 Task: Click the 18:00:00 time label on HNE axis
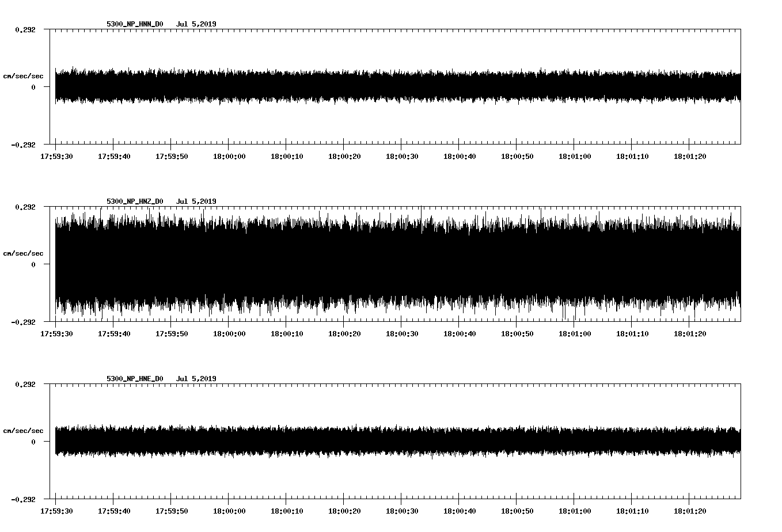229,511
